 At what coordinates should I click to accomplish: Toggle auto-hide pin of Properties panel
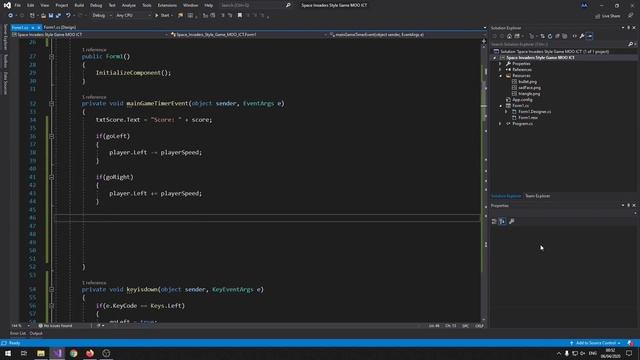[628, 205]
